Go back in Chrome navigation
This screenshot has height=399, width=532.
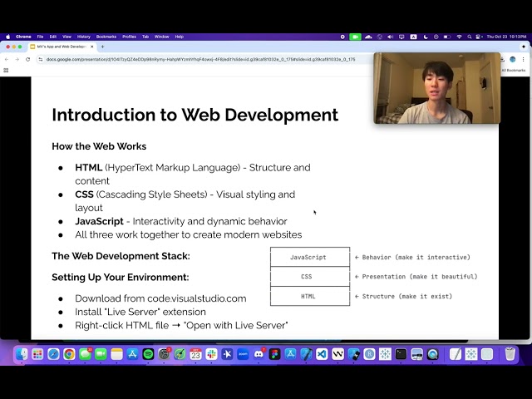(7, 59)
